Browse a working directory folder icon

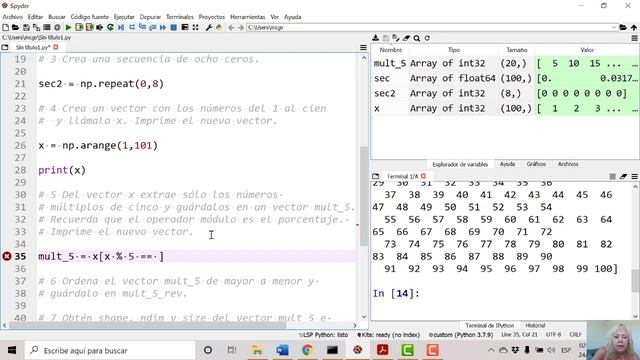coord(623,27)
